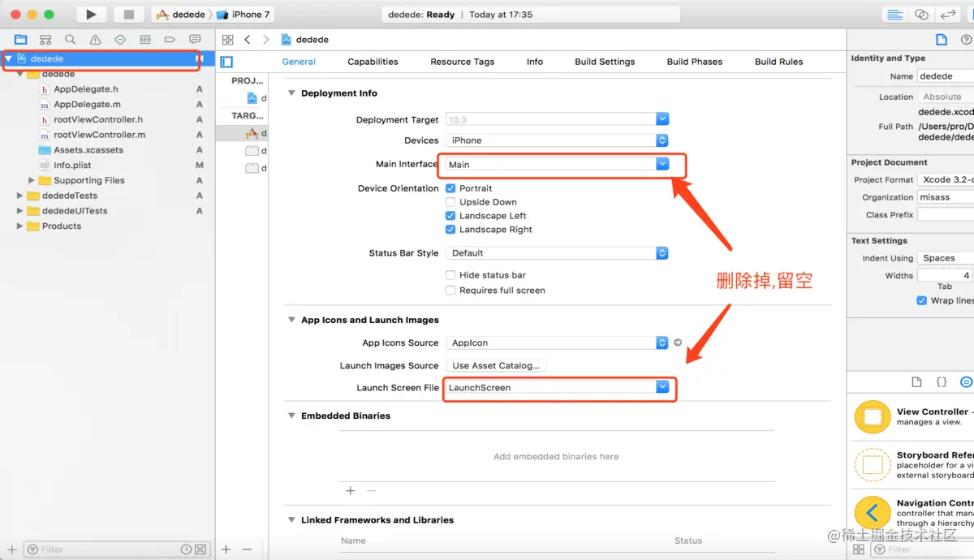This screenshot has width=974, height=560.
Task: Enable Hide status bar
Action: pyautogui.click(x=450, y=275)
